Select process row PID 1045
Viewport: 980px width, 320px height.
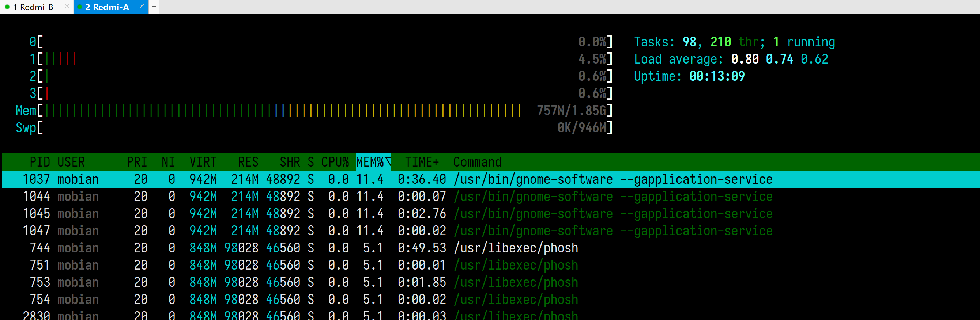point(491,214)
